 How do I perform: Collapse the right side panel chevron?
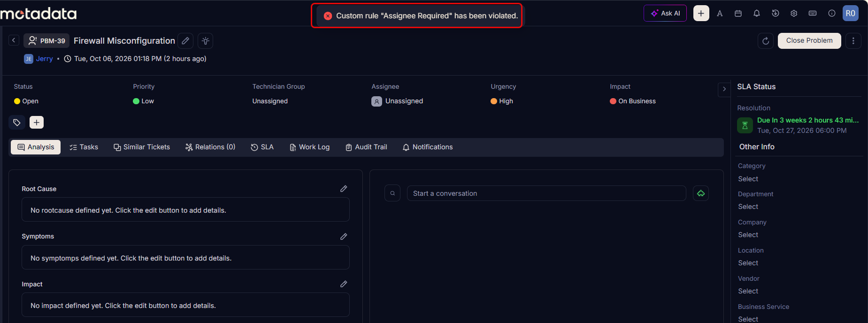724,89
